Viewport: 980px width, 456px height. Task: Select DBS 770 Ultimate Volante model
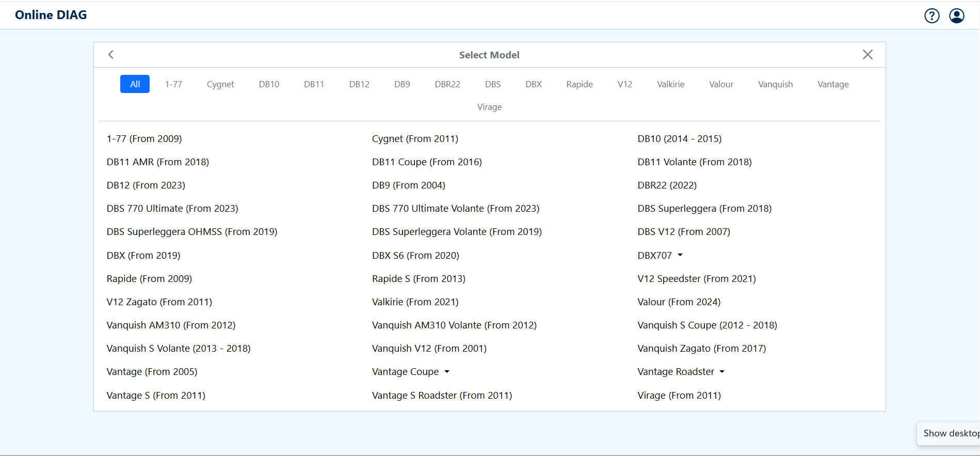coord(456,209)
